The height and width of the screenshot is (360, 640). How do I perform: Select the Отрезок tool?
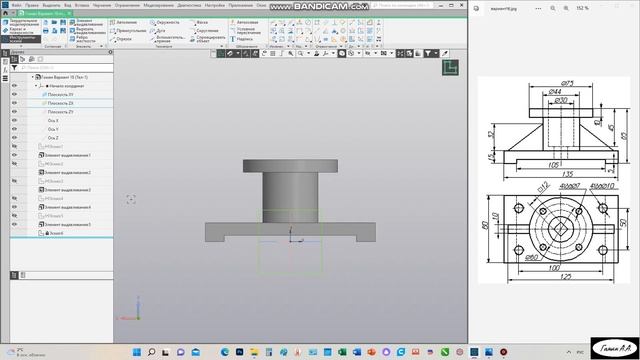tap(121, 39)
